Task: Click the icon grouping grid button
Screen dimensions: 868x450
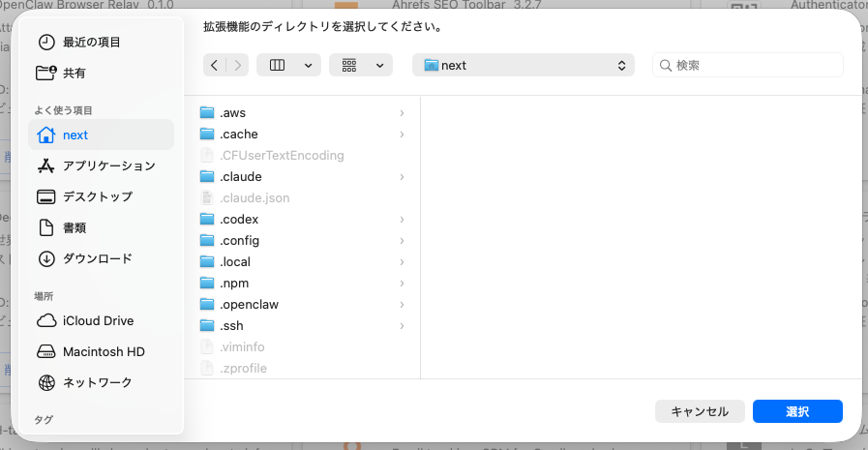Action: pyautogui.click(x=350, y=65)
